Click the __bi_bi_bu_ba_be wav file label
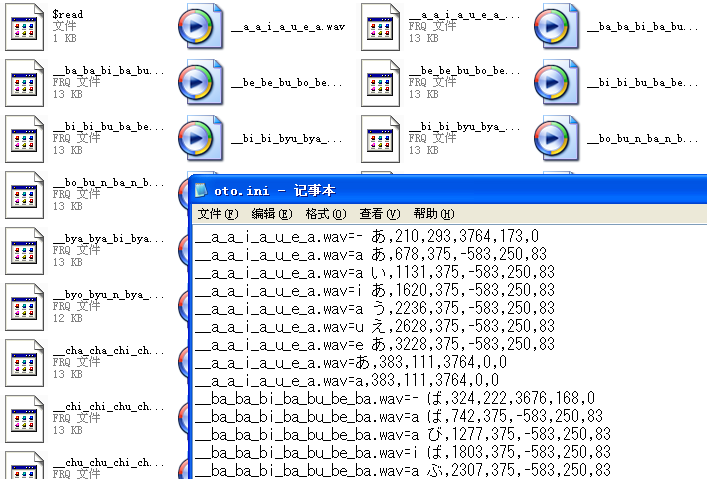This screenshot has height=479, width=707. [x=642, y=83]
